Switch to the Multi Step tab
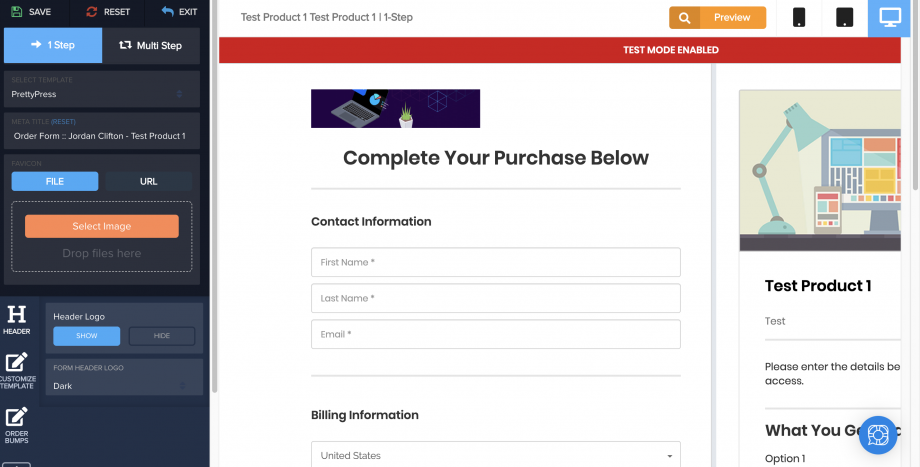920x467 pixels. pyautogui.click(x=151, y=45)
